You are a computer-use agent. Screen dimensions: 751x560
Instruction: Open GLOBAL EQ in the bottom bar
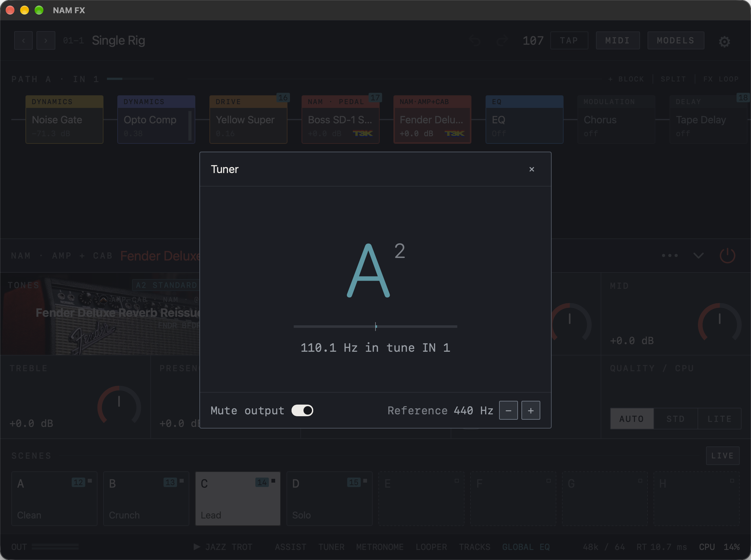[x=526, y=547]
